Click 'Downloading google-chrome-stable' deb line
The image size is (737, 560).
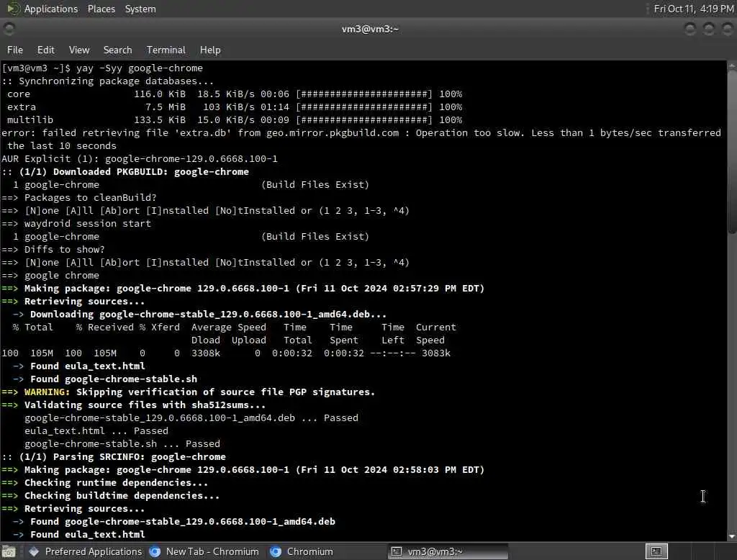(200, 314)
